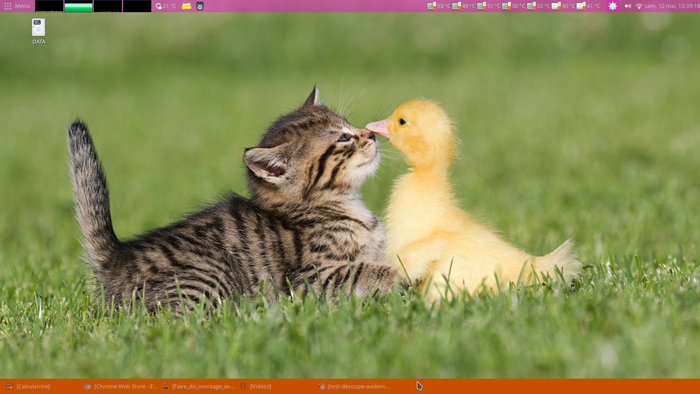Click the temperature sensor reading 50 °C

click(x=514, y=6)
